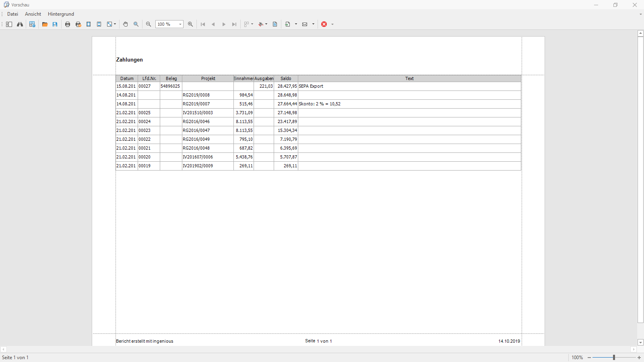This screenshot has width=644, height=362.
Task: Open a file with folder icon
Action: [45, 24]
